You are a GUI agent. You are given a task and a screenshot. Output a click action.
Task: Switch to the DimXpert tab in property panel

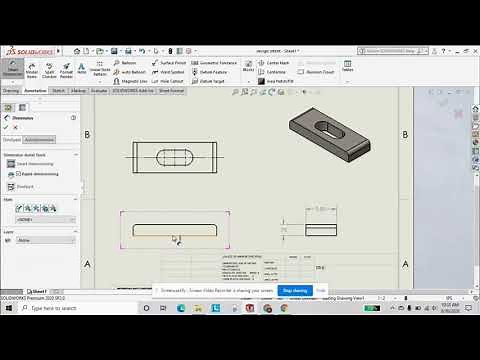[12, 140]
